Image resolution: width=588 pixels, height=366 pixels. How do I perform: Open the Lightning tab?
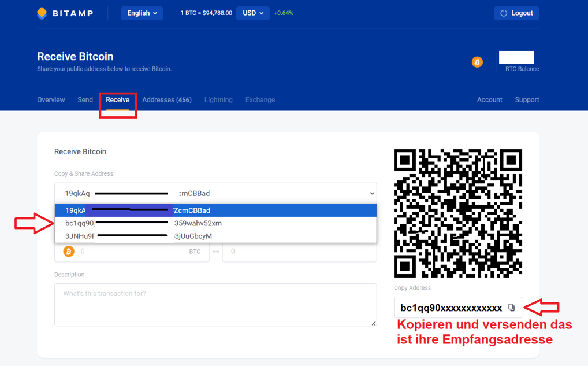[x=218, y=100]
